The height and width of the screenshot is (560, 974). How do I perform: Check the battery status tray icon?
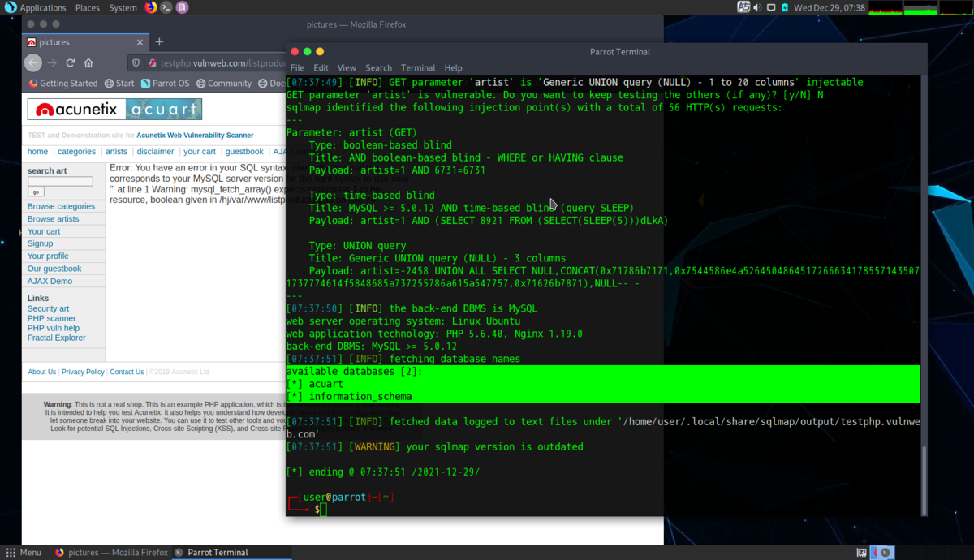(x=785, y=7)
